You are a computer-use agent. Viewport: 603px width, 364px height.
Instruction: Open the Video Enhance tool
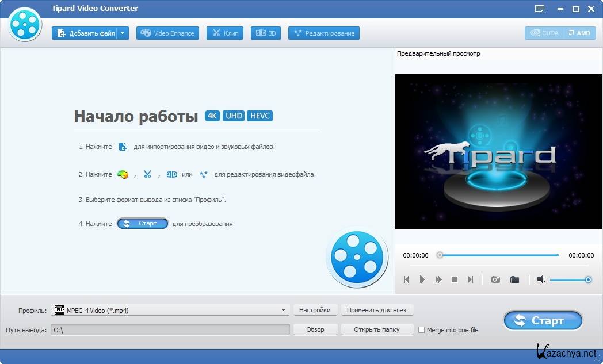click(167, 33)
